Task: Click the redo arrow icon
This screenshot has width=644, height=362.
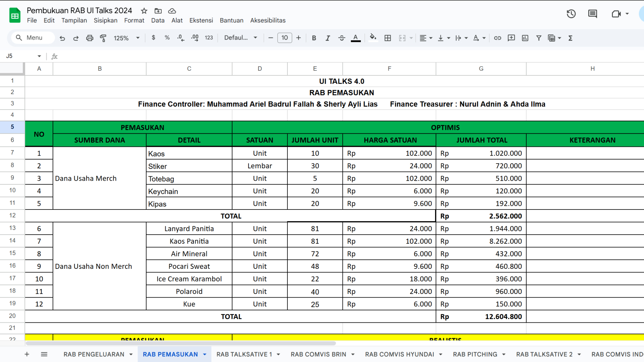Action: (x=76, y=38)
